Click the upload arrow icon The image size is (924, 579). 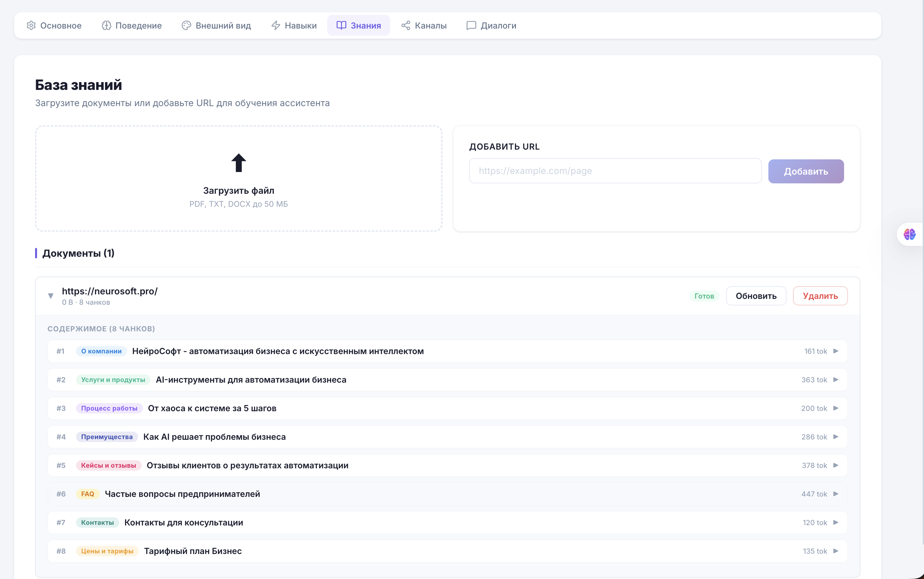(238, 163)
